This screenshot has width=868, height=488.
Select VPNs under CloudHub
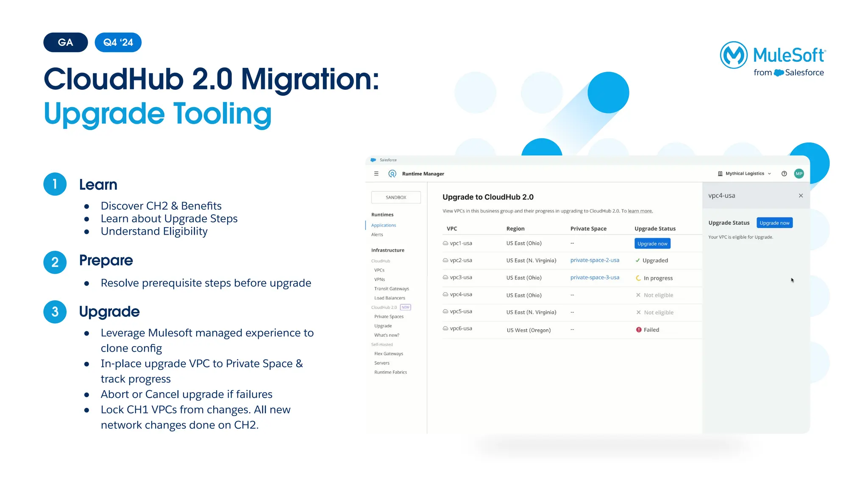pyautogui.click(x=380, y=280)
